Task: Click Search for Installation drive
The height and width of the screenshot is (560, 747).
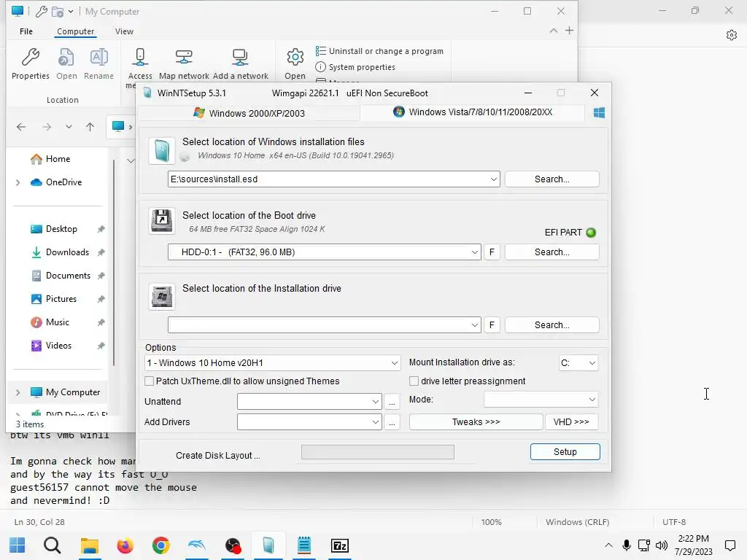Action: point(551,324)
